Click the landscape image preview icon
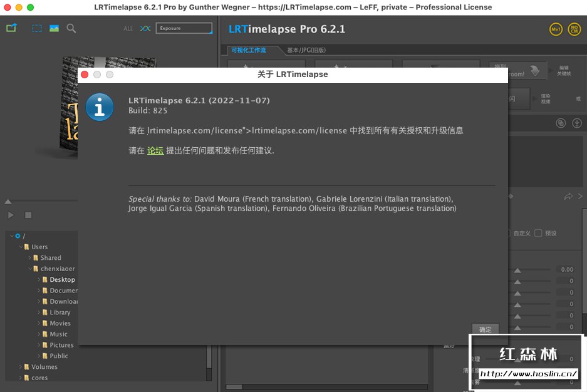Viewport: 587px width, 392px height. click(55, 28)
